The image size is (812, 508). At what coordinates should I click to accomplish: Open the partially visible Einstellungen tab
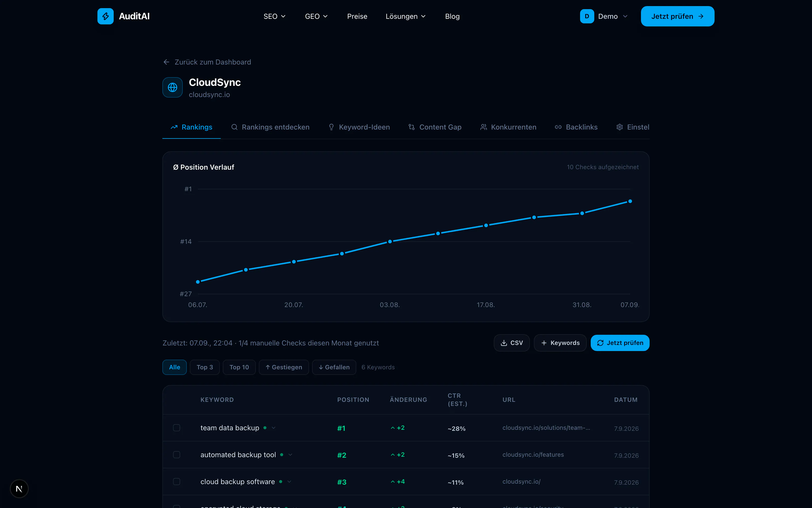click(633, 127)
